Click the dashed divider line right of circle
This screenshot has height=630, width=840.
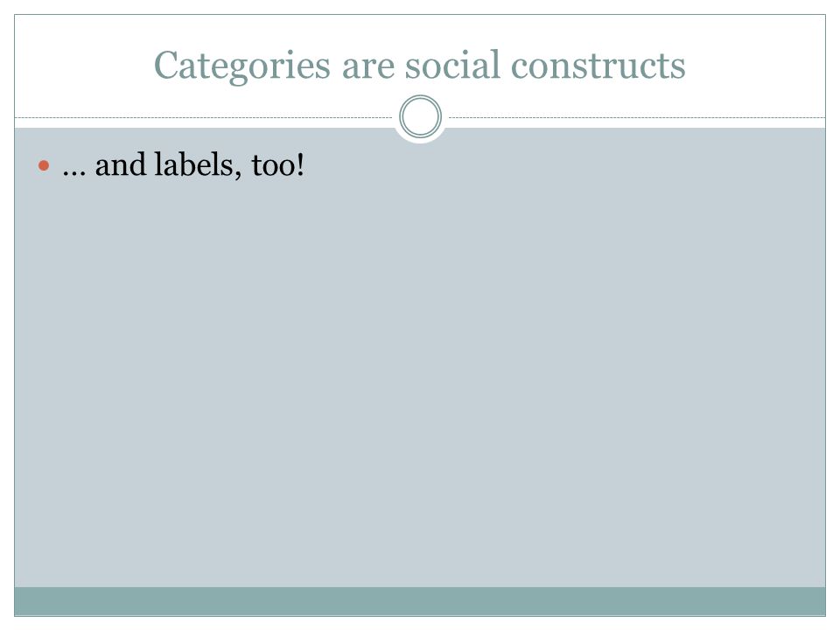point(637,117)
